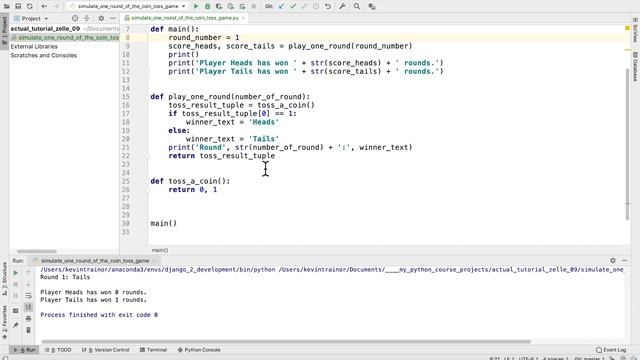The image size is (640, 360).
Task: Click the Git update project blue arrow
Action: click(281, 7)
